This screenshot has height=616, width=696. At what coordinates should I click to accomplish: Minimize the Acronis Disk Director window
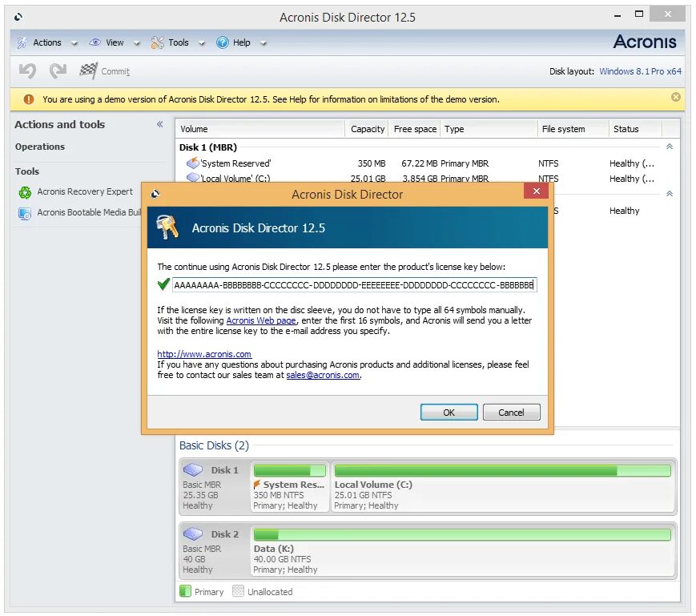(x=618, y=15)
